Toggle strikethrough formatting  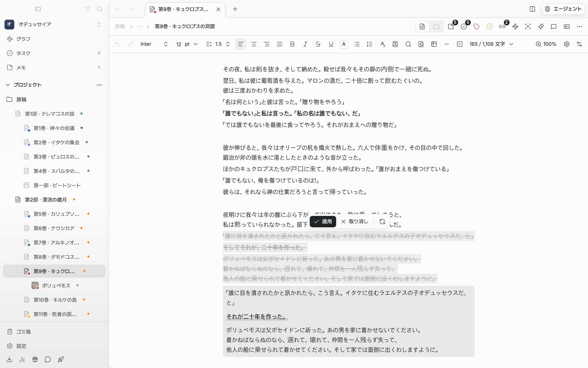pyautogui.click(x=318, y=44)
